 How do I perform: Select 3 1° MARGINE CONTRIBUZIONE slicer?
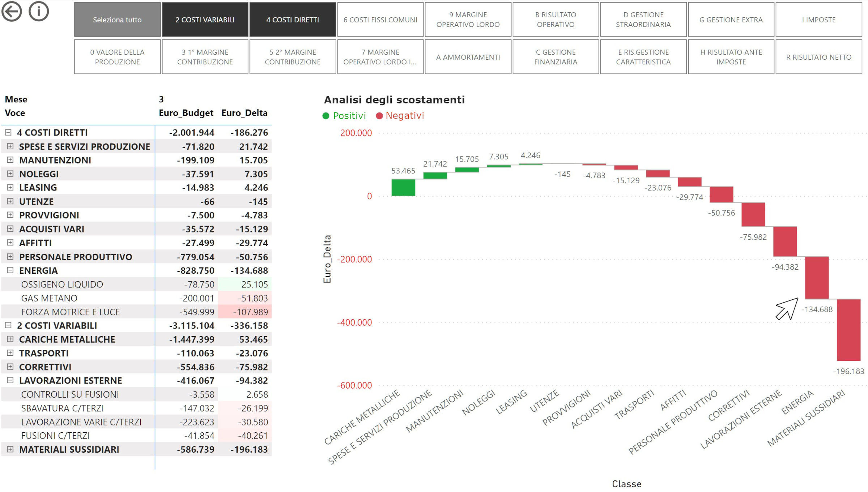click(205, 57)
